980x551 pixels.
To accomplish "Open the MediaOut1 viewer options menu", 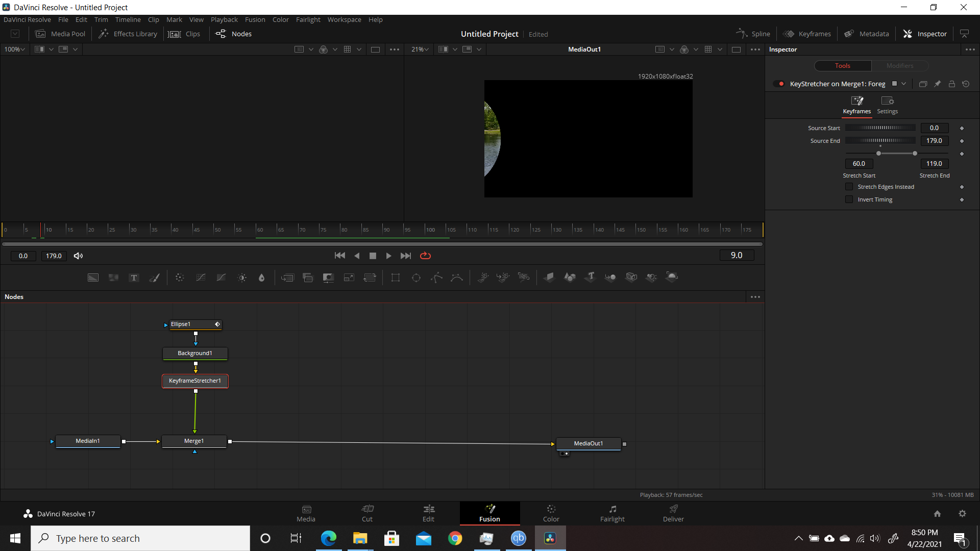I will (x=755, y=49).
